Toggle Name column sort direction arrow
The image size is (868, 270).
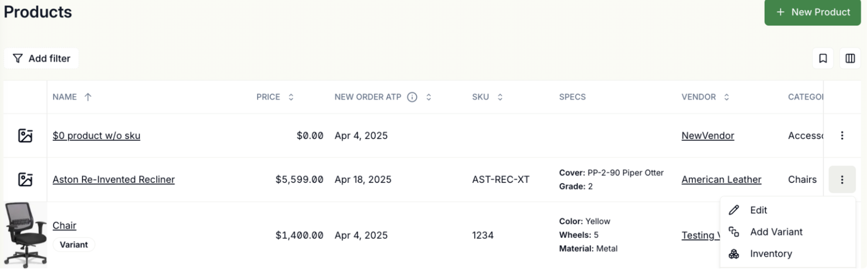click(88, 97)
